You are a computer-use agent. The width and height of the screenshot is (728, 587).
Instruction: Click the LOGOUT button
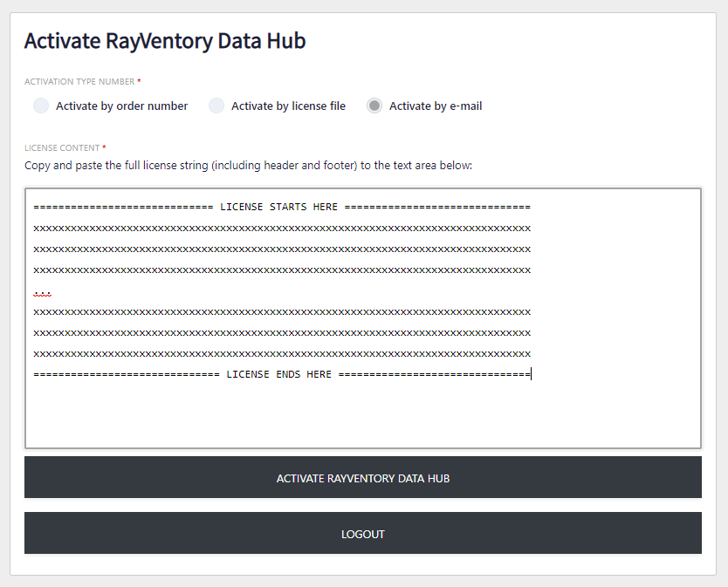(363, 533)
